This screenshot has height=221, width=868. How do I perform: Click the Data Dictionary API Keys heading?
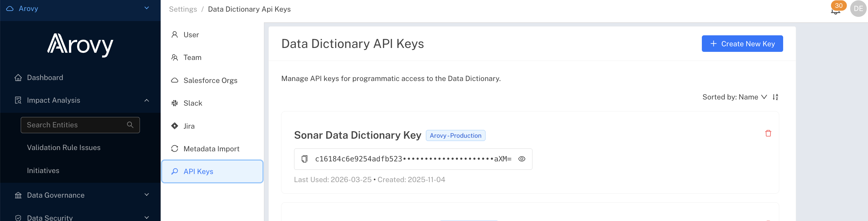pos(352,44)
